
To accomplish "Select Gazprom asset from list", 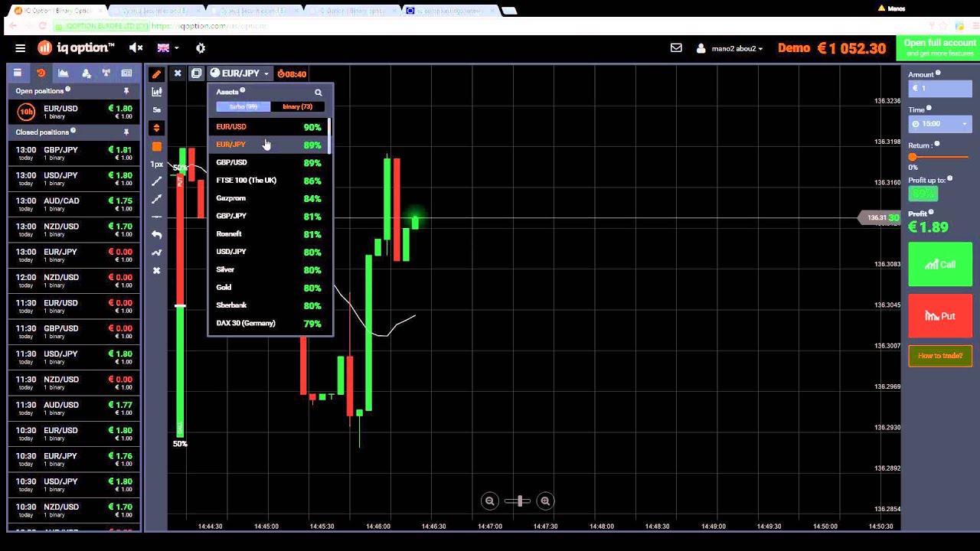I will coord(269,198).
